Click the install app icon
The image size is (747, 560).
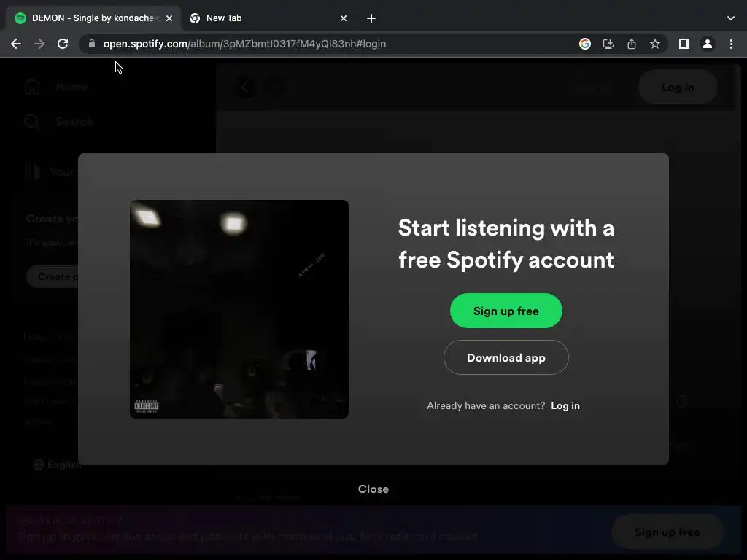point(608,44)
